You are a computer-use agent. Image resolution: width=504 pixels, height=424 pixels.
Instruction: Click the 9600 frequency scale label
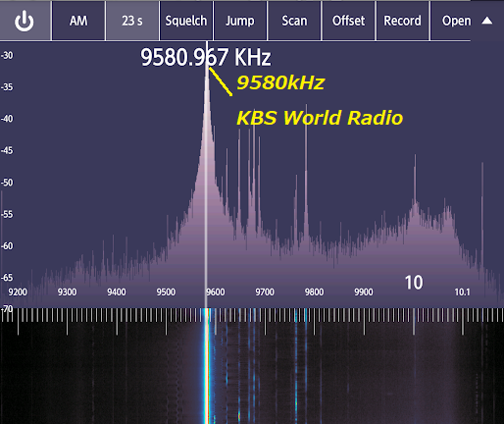tap(216, 291)
